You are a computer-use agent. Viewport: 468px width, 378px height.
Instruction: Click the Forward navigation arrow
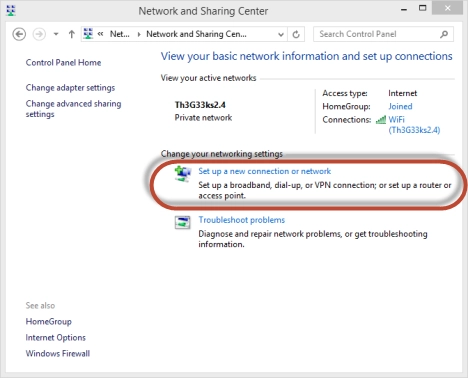[x=39, y=34]
